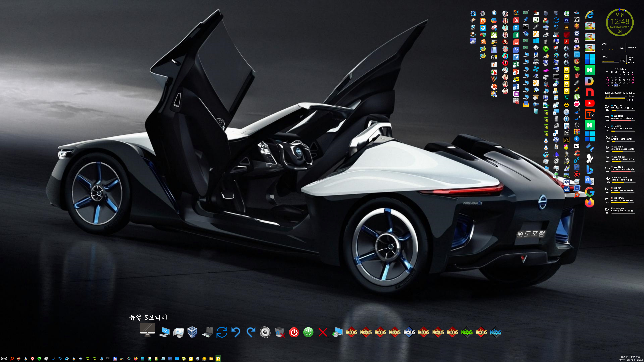Image resolution: width=644 pixels, height=362 pixels.
Task: Open the QuickTime player icon
Action: pyautogui.click(x=473, y=13)
